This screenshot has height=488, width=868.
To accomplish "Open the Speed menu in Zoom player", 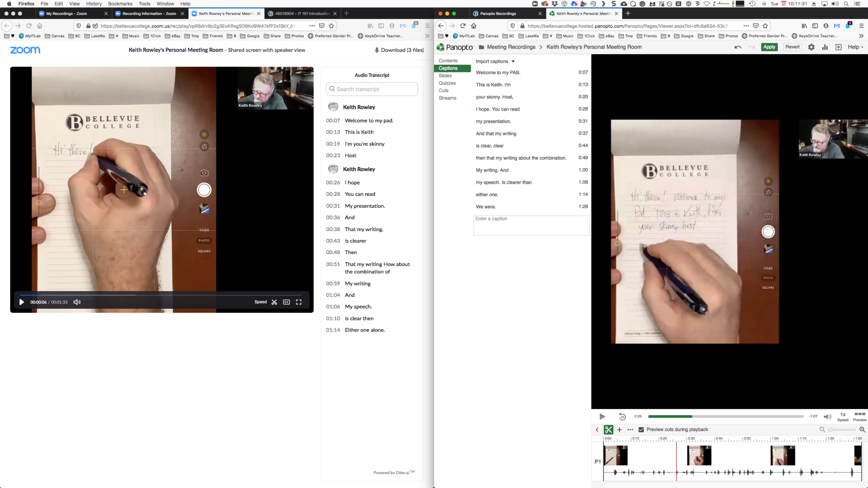I will point(260,302).
